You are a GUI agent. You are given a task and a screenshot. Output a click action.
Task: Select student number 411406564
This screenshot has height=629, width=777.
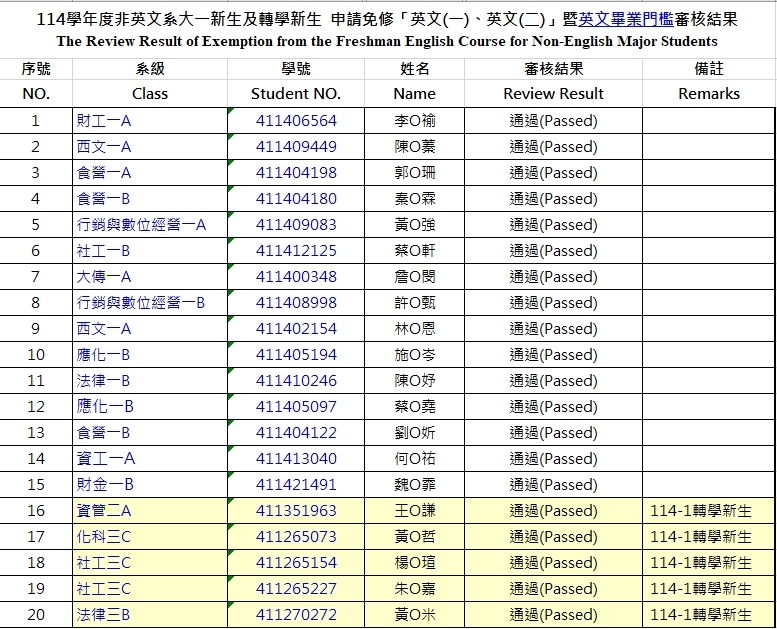pyautogui.click(x=296, y=121)
